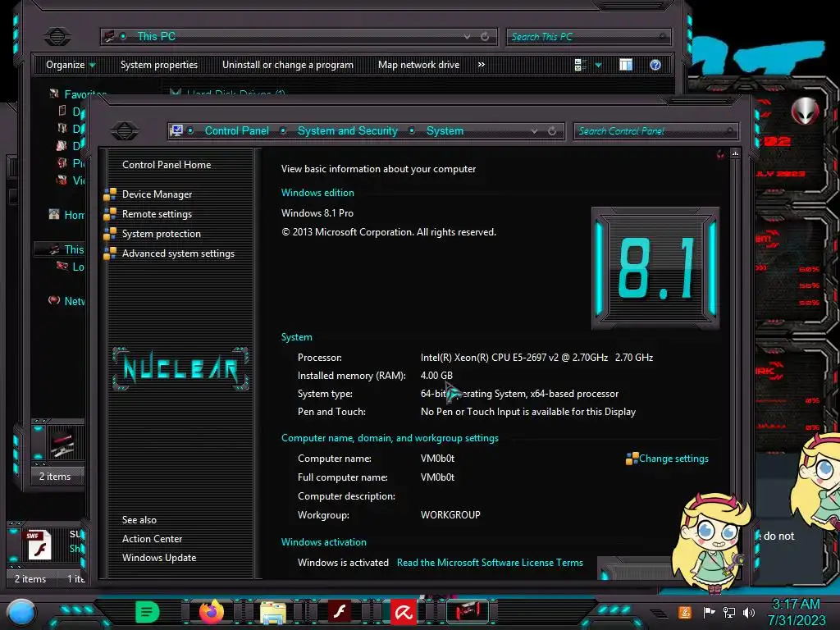Click system icon at start of Control Panel address bar

(176, 130)
